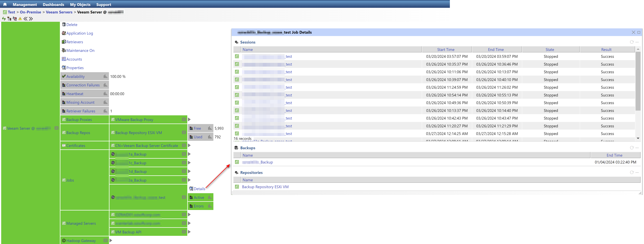Open the Errors metric bar chart icon

(210, 206)
